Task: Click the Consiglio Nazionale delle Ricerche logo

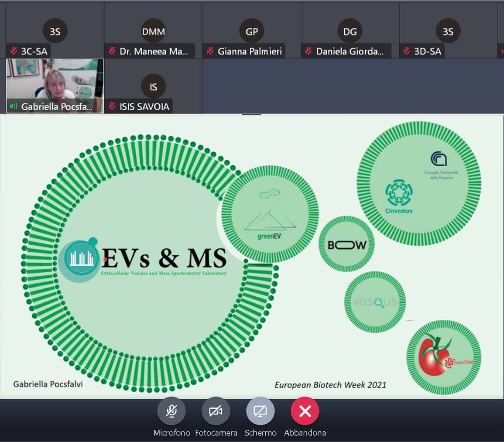Action: (x=440, y=165)
